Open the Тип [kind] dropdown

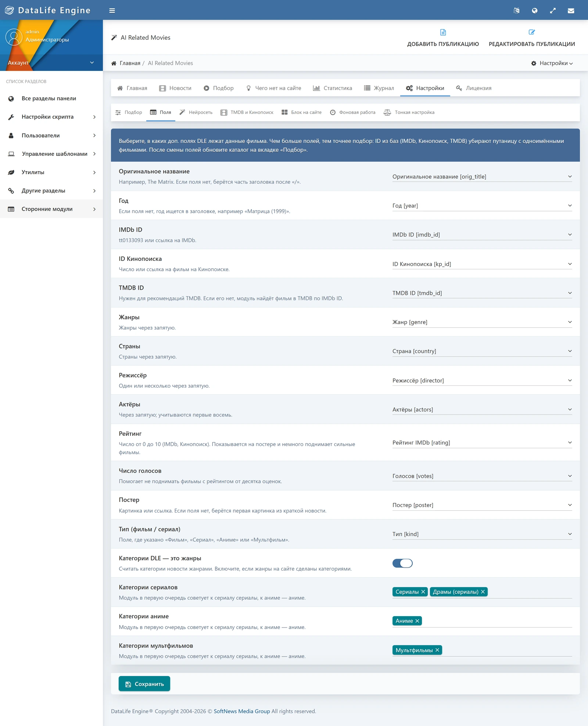[x=482, y=534]
